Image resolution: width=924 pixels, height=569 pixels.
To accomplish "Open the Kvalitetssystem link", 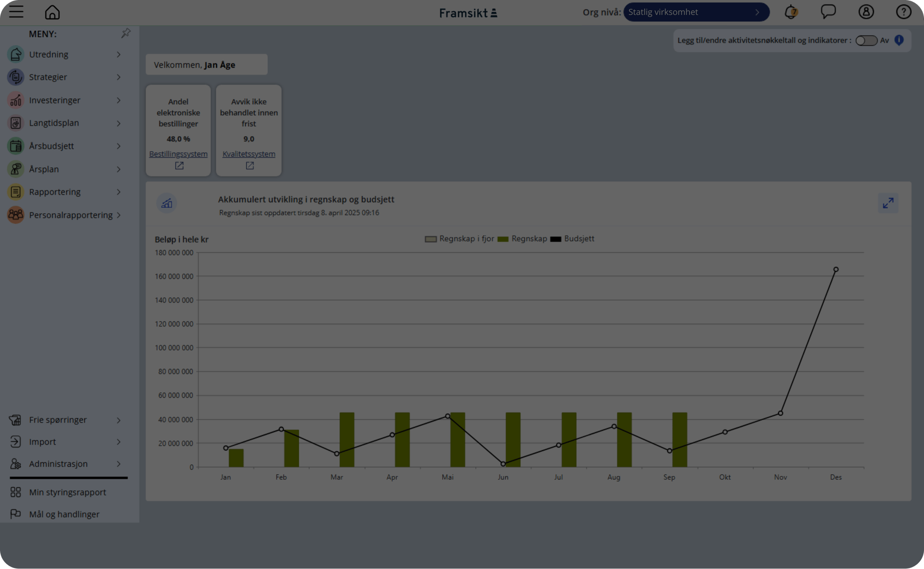I will pos(249,154).
